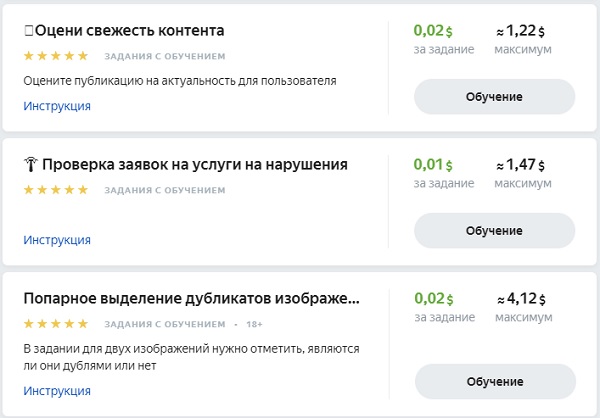Screen dimensions: 600x418
Task: Open Инструкция for Попарное выделение дубликатов
Action: (57, 391)
